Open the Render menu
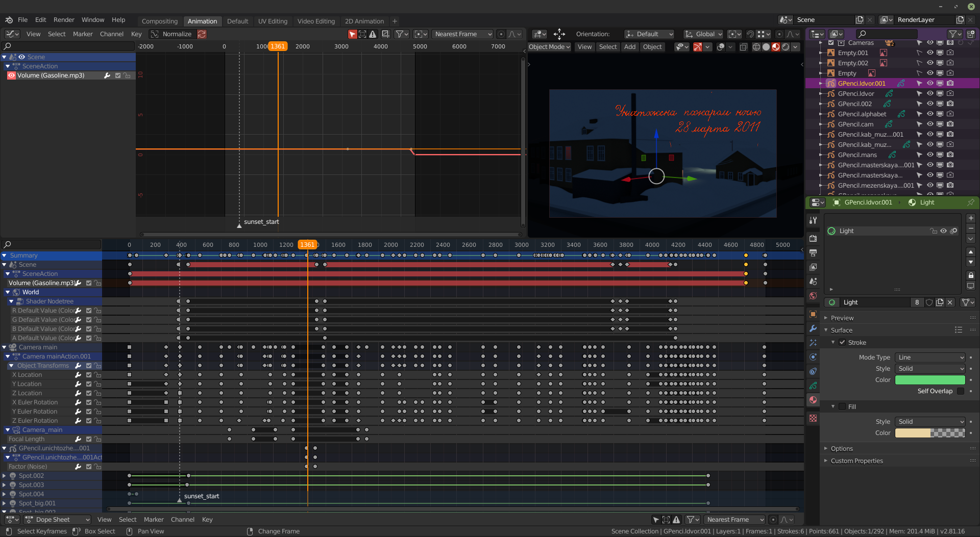Screen dimensions: 980x537 pyautogui.click(x=64, y=20)
